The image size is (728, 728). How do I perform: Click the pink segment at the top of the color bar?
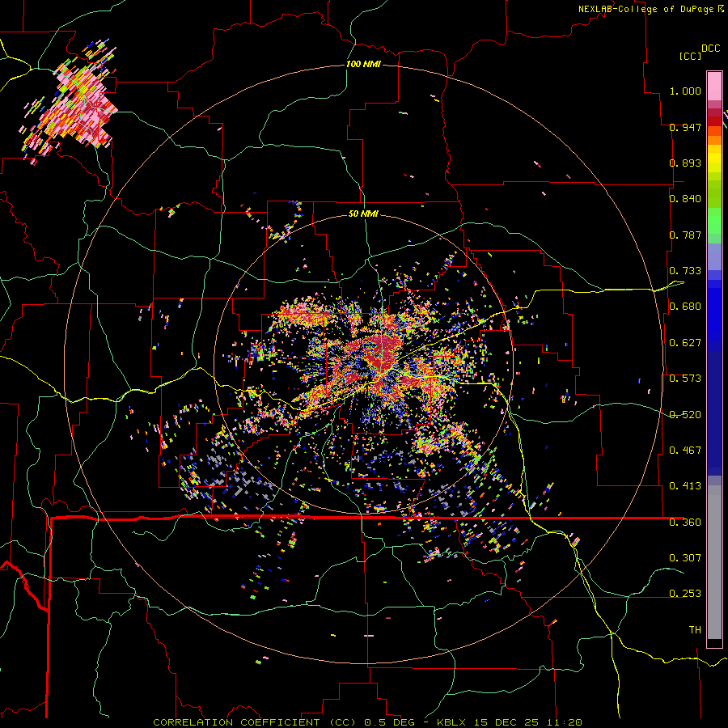pyautogui.click(x=714, y=86)
